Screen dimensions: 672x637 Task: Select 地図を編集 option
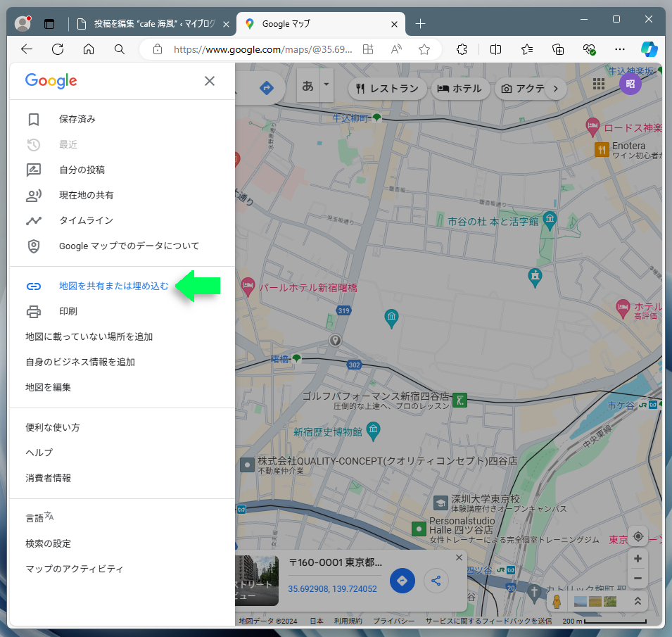[48, 387]
